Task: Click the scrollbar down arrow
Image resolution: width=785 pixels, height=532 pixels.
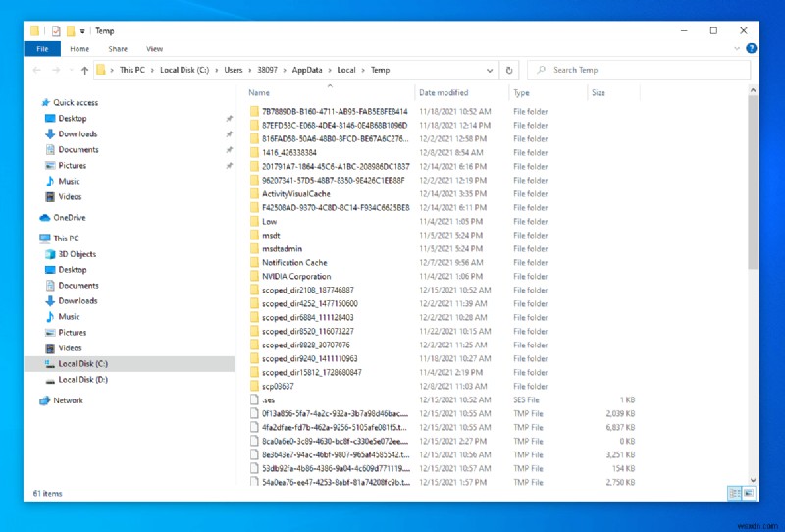Action: pyautogui.click(x=753, y=480)
